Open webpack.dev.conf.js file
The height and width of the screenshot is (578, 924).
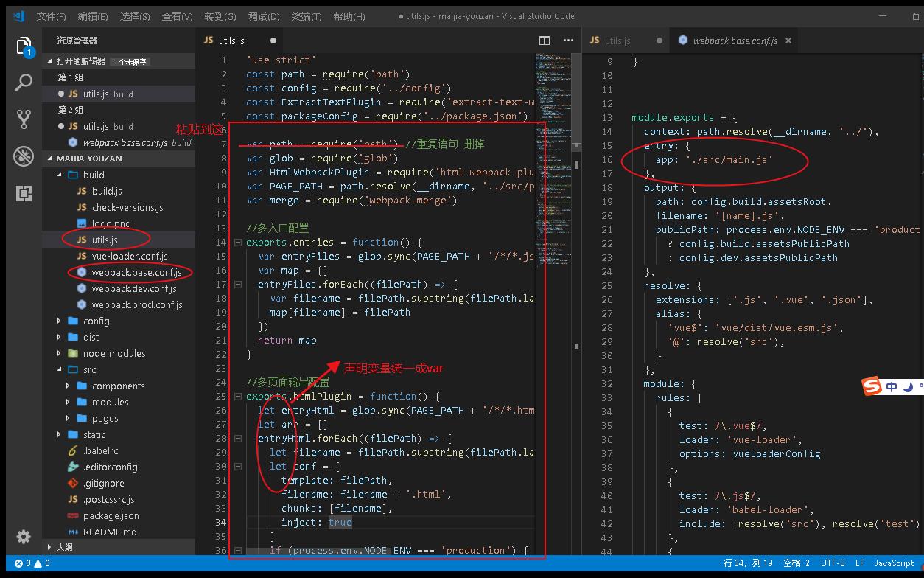(x=118, y=288)
